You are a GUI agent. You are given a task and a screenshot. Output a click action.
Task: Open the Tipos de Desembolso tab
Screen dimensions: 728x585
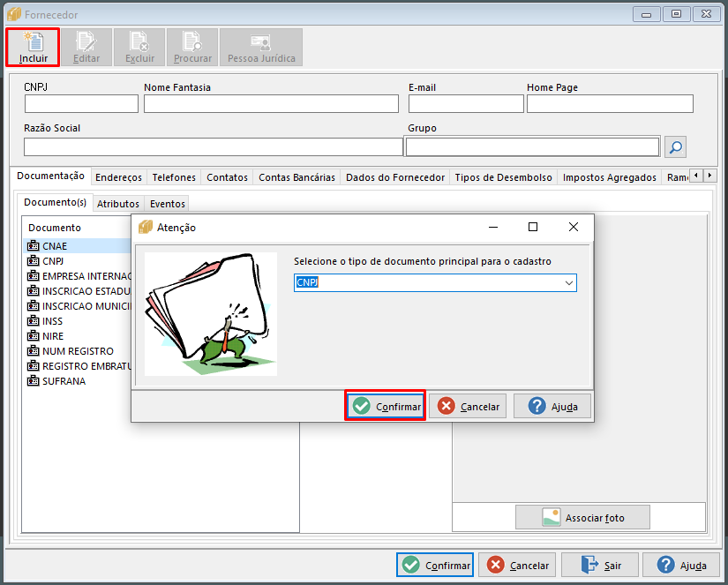[x=503, y=177]
